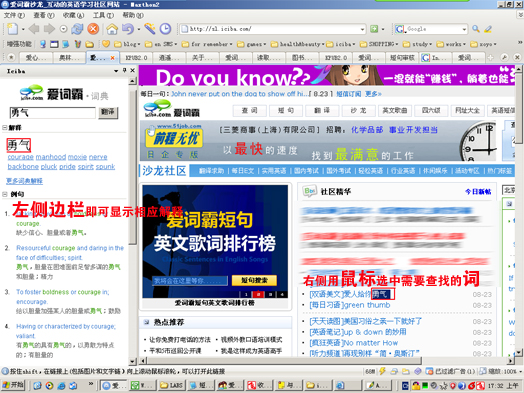Click the sidebar vertical scrollbar
The width and height of the screenshot is (524, 393).
(132, 166)
